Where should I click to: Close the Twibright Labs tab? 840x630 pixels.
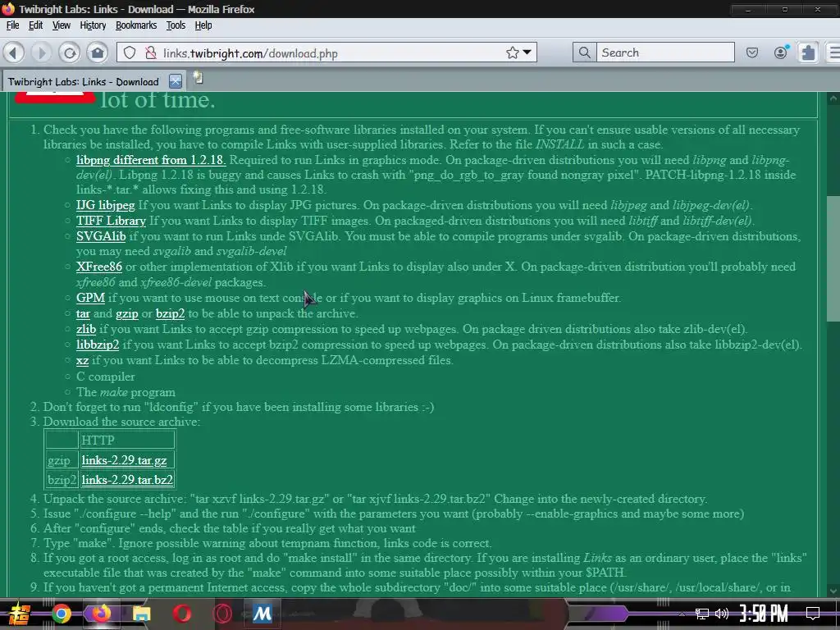176,81
